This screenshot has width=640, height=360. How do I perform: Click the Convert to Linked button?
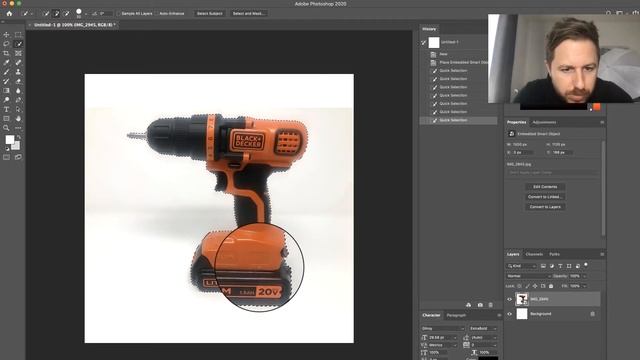coord(545,197)
